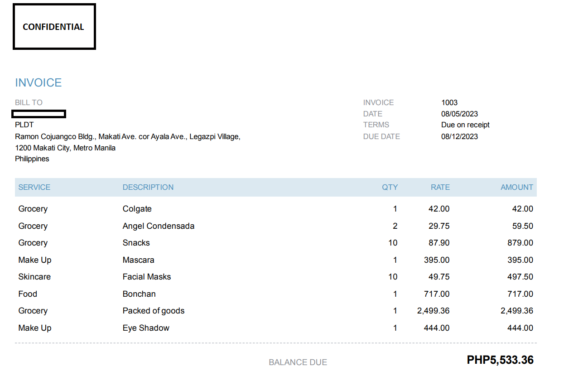This screenshot has width=588, height=376.
Task: Select Grocery in the Angel Condensada row
Action: [x=33, y=226]
